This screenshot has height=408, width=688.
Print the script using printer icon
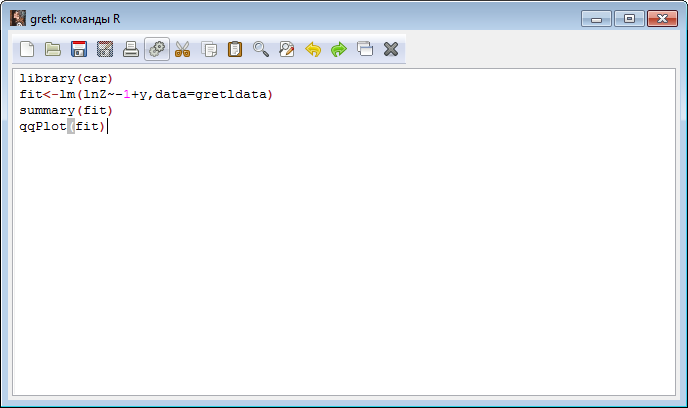click(x=131, y=49)
